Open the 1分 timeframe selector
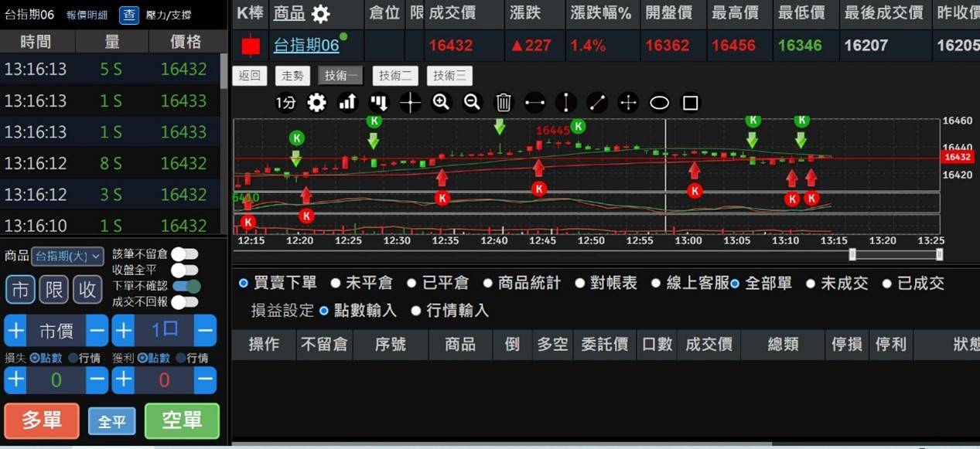 tap(285, 103)
